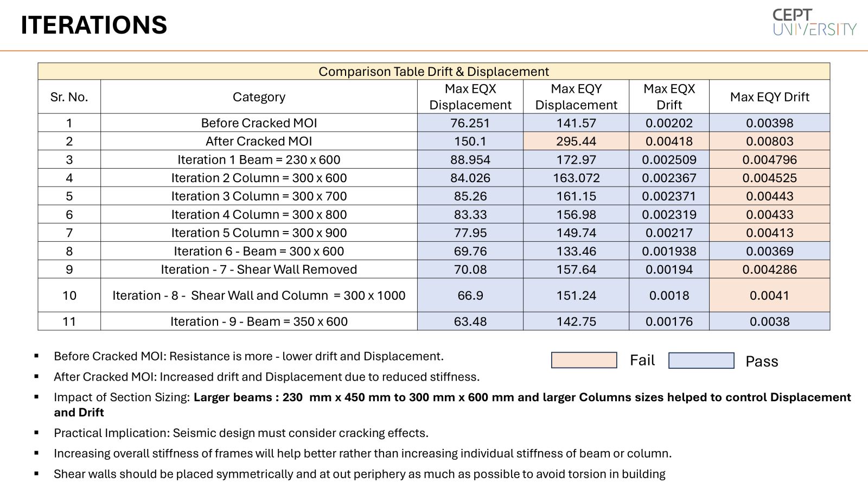
Task: Select the Before Cracked MOI category cell
Action: coord(259,123)
